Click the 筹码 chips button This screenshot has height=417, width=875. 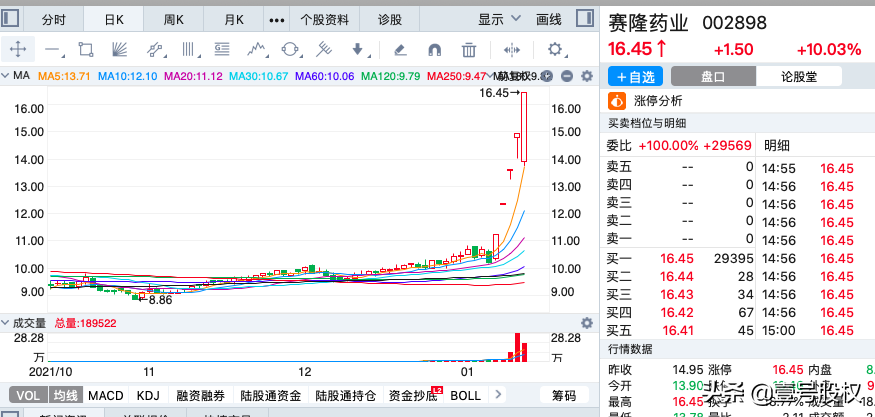point(563,396)
